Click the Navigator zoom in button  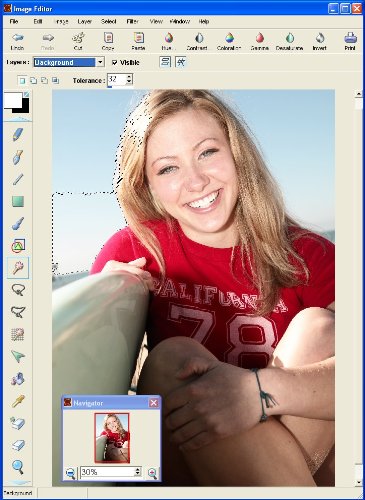[152, 473]
